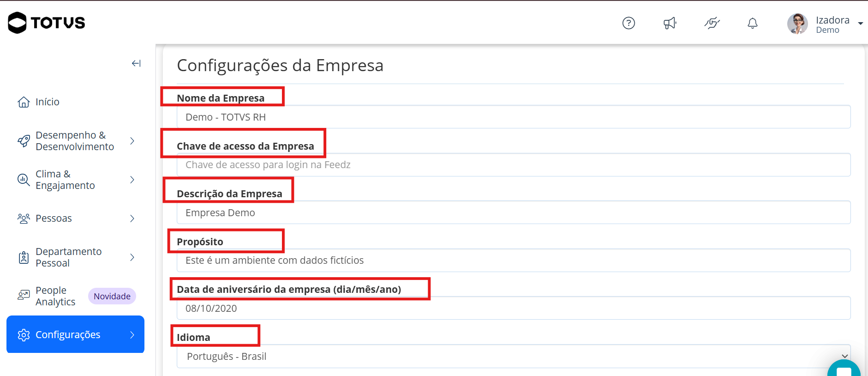
Task: Open Desempenho & Desenvolvimento menu
Action: click(76, 141)
